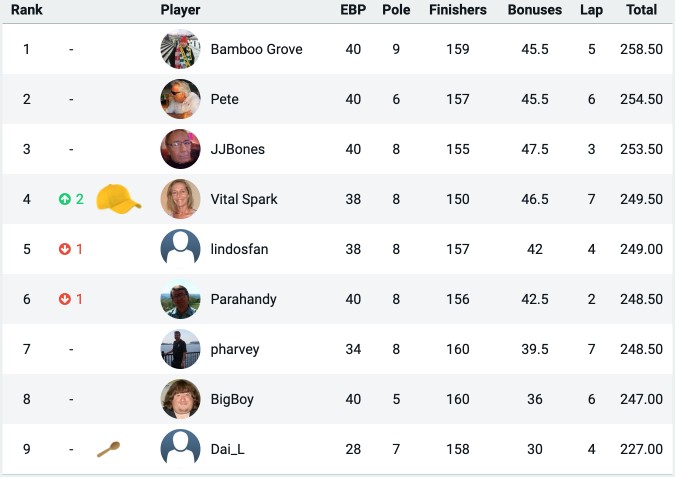675x477 pixels.
Task: Click the Parahandy player name
Action: pyautogui.click(x=243, y=299)
